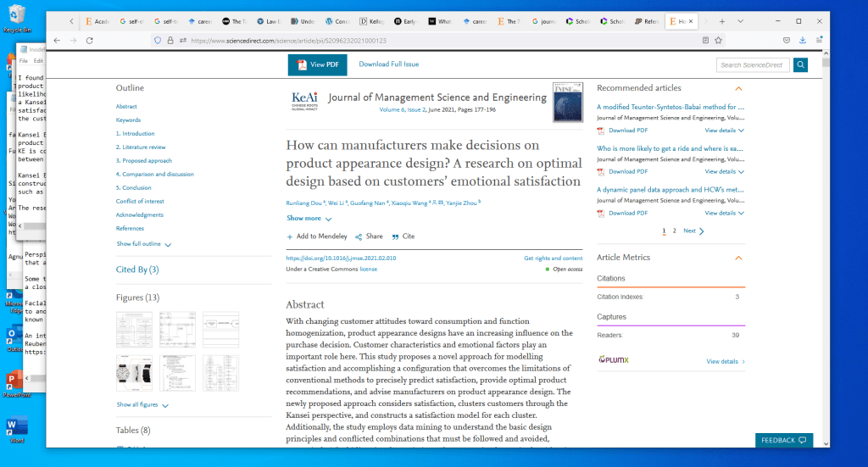This screenshot has width=868, height=467.
Task: Collapse the Article Metrics panel
Action: pos(738,258)
